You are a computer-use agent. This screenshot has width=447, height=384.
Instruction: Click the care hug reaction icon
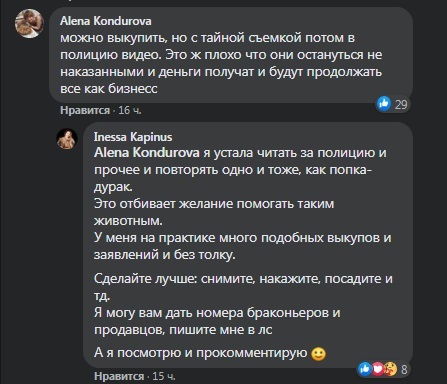[x=390, y=369]
